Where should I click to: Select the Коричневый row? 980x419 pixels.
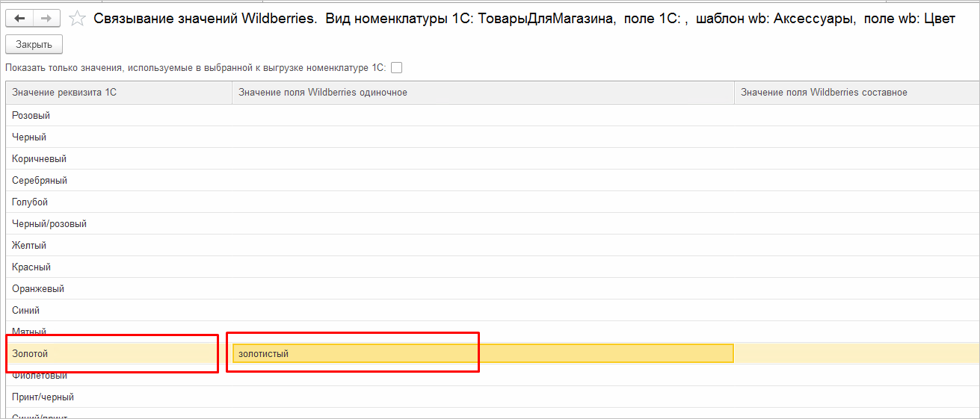493,159
